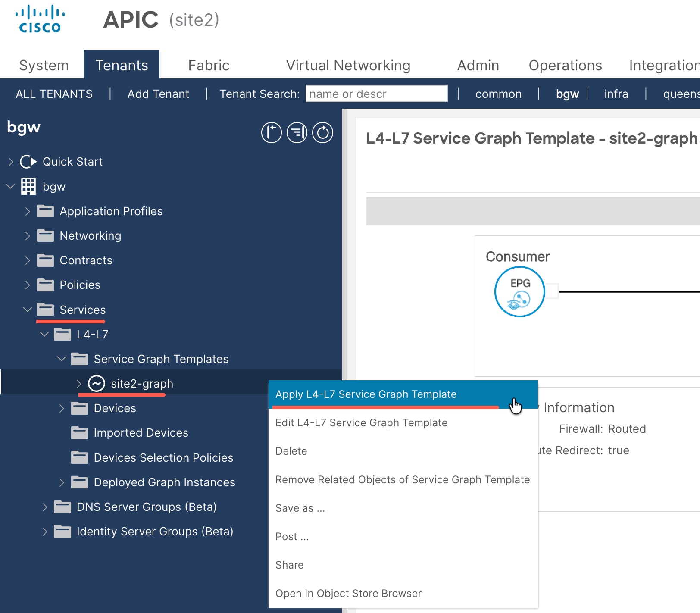Collapse the L4-L7 node

(x=44, y=334)
